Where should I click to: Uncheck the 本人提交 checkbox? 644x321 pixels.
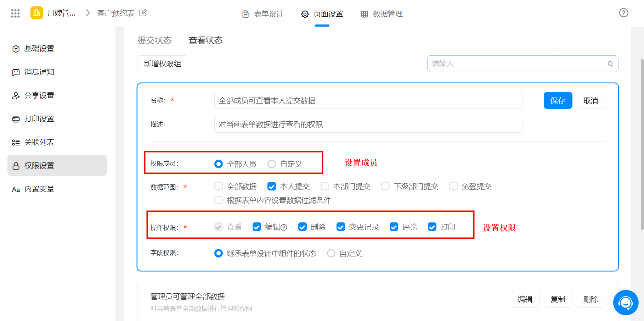272,186
